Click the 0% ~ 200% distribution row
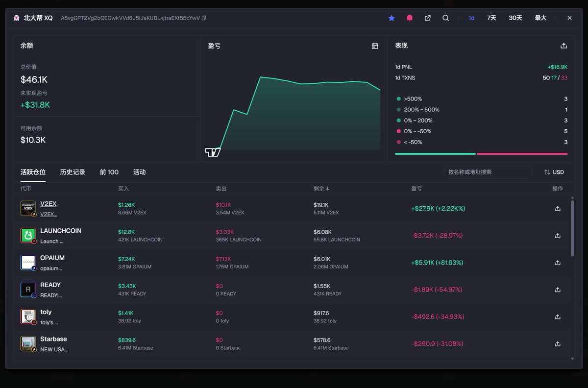 pyautogui.click(x=481, y=121)
